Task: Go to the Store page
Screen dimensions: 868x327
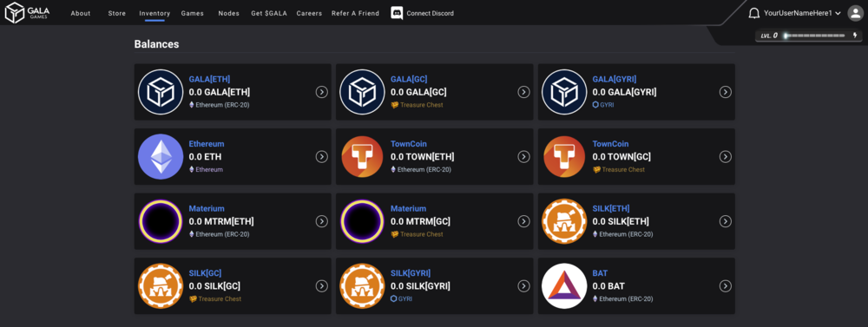Action: (117, 13)
